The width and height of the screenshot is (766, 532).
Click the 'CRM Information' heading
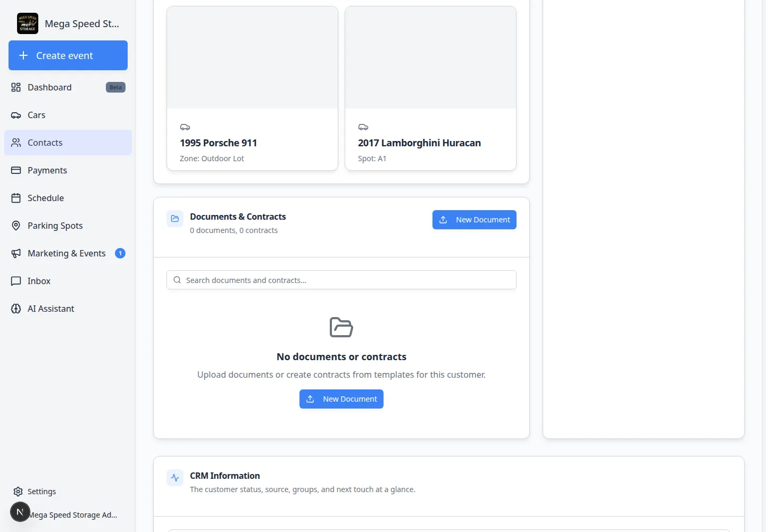225,476
